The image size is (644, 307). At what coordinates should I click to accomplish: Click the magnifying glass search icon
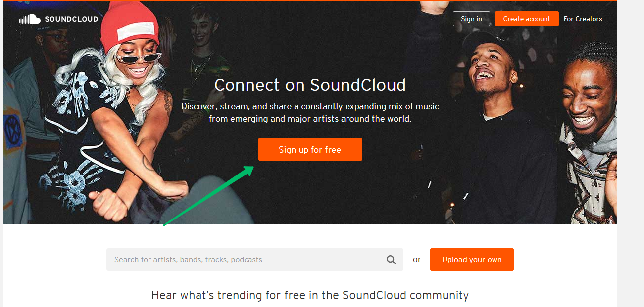pos(391,260)
